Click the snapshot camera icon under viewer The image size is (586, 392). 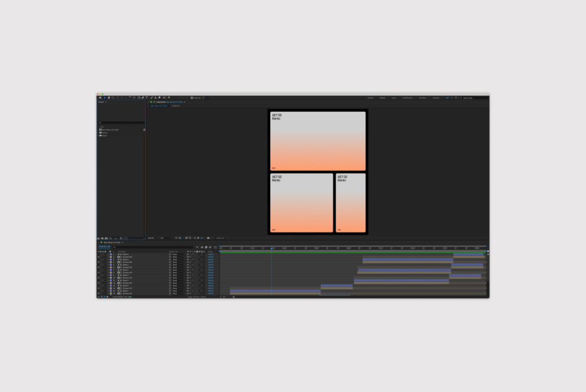(x=208, y=238)
